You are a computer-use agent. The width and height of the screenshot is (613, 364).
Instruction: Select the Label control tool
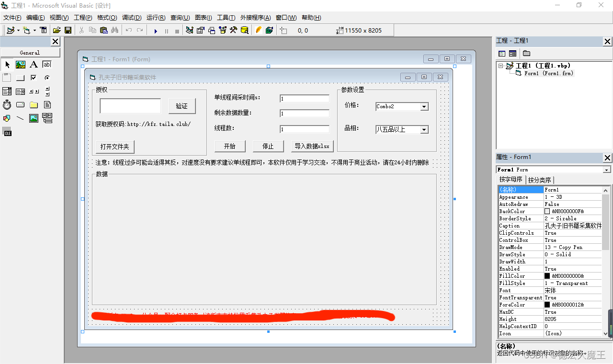point(34,65)
